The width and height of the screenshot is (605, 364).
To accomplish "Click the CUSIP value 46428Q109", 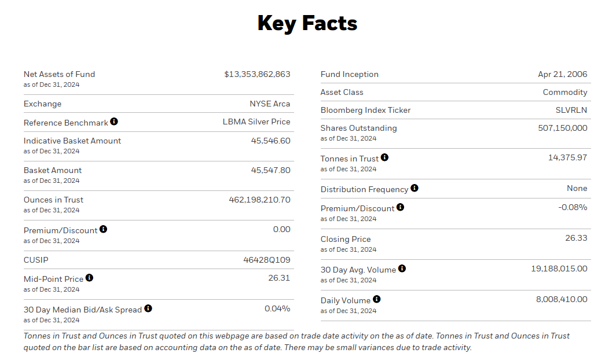I will tap(266, 260).
